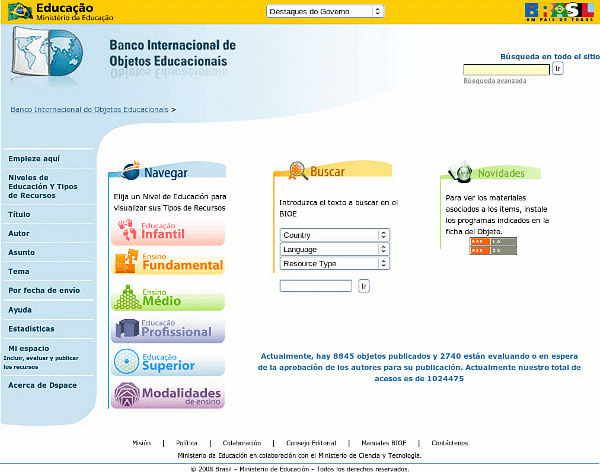This screenshot has height=472, width=600.
Task: Click the Ministério da Educação logo
Action: (x=60, y=11)
